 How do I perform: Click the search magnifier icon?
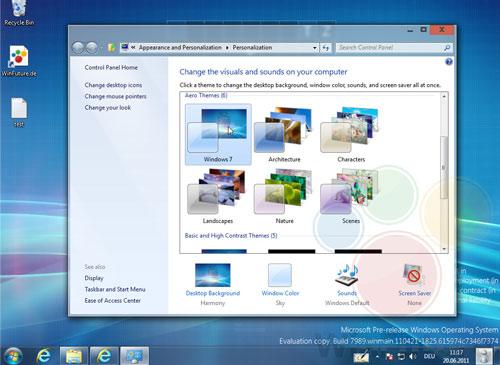tap(447, 48)
